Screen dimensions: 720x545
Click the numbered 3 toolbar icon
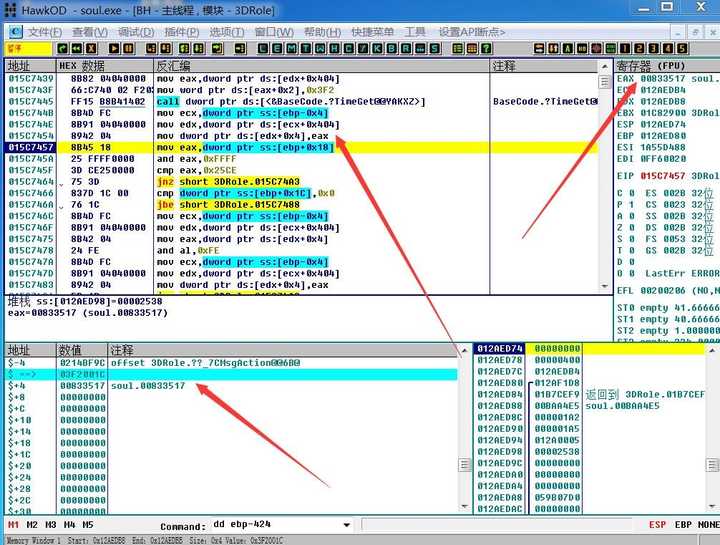click(653, 49)
